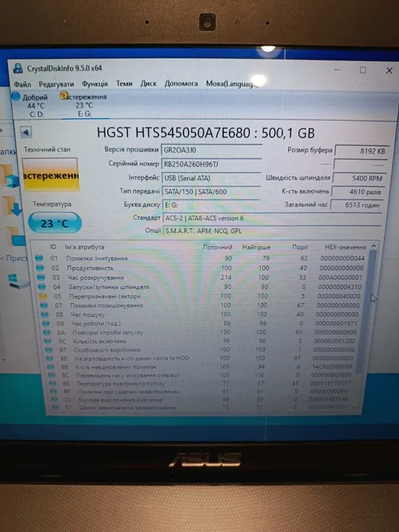Click the standard field ACS-2 | ATA8-ACS version 6
Screen dimensions: 399x532
click(272, 218)
